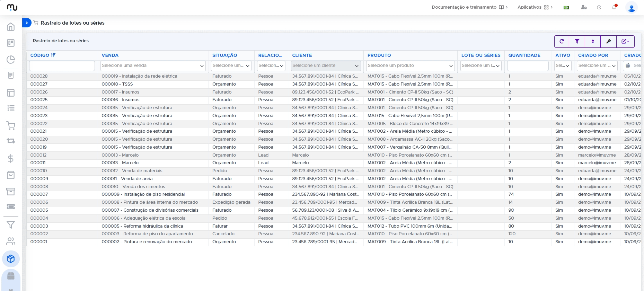644x291 pixels.
Task: Sort by the CÓDIGO column header
Action: (43, 55)
